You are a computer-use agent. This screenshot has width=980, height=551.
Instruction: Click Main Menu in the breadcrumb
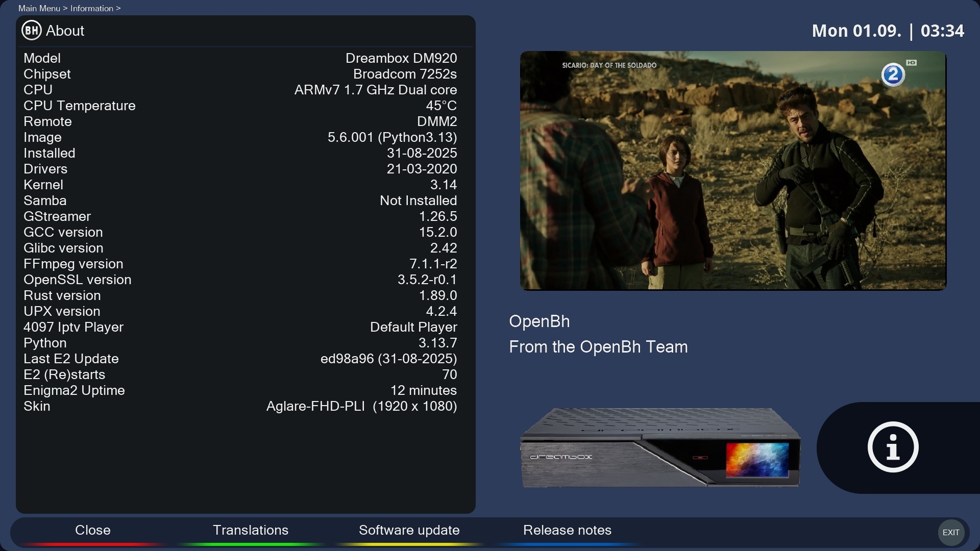(39, 8)
